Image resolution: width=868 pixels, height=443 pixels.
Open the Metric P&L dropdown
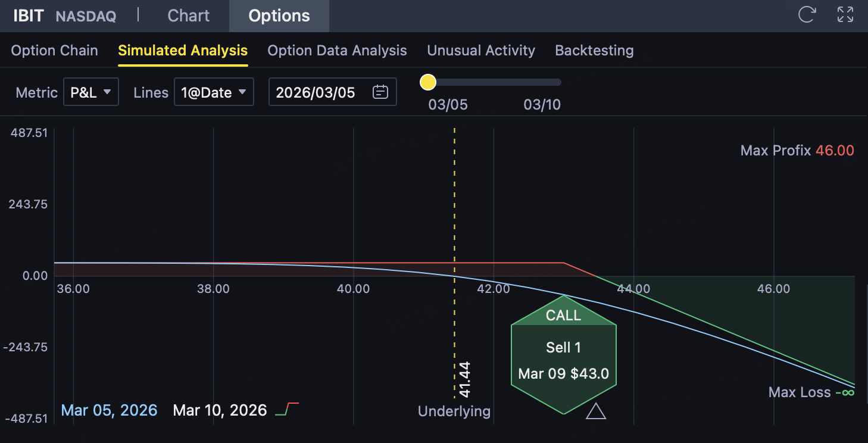pyautogui.click(x=91, y=92)
